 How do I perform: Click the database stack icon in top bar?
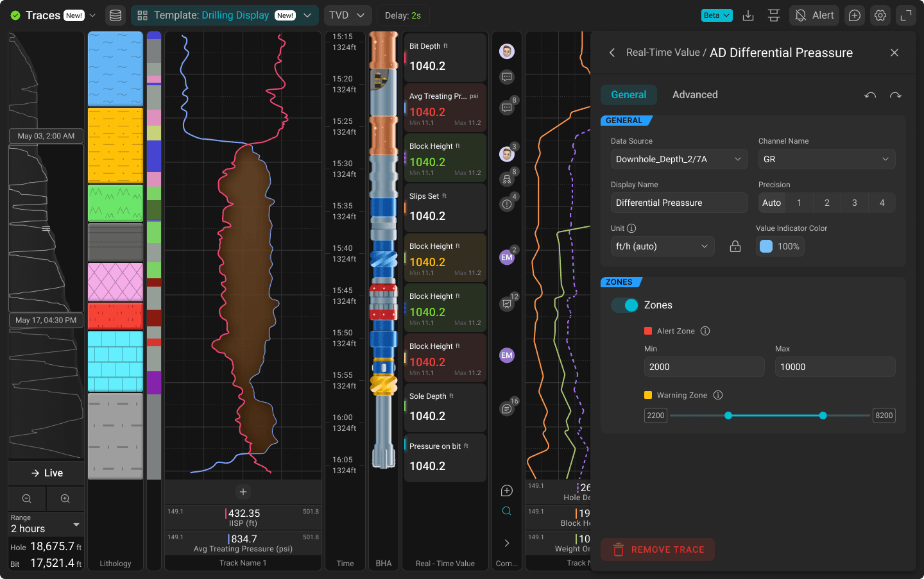coord(116,15)
